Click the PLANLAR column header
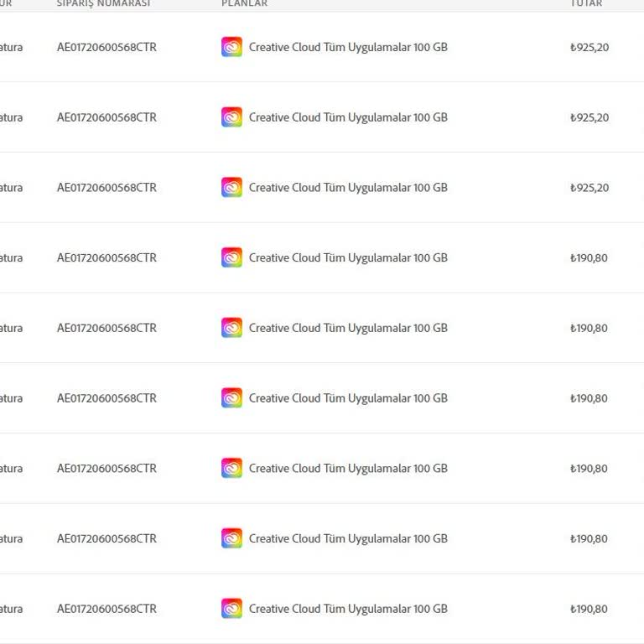644x644 pixels. point(244,3)
